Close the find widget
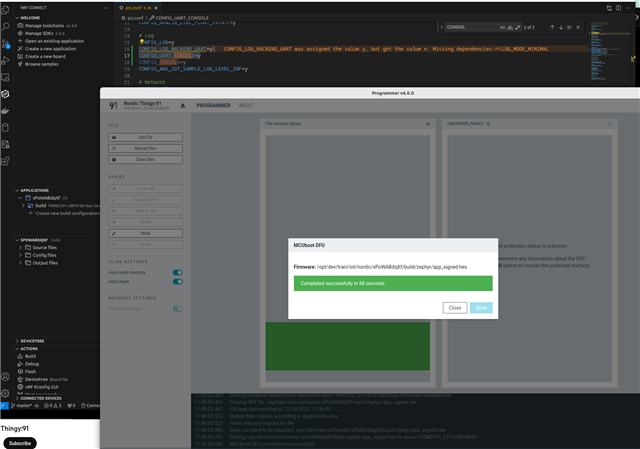Image resolution: width=640 pixels, height=449 pixels. coord(578,27)
